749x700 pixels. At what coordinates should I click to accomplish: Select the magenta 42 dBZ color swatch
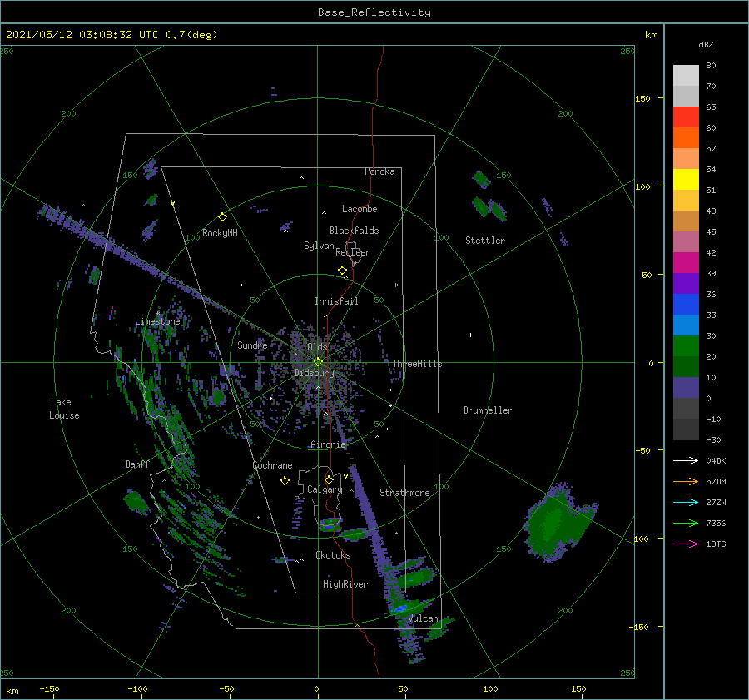(686, 262)
